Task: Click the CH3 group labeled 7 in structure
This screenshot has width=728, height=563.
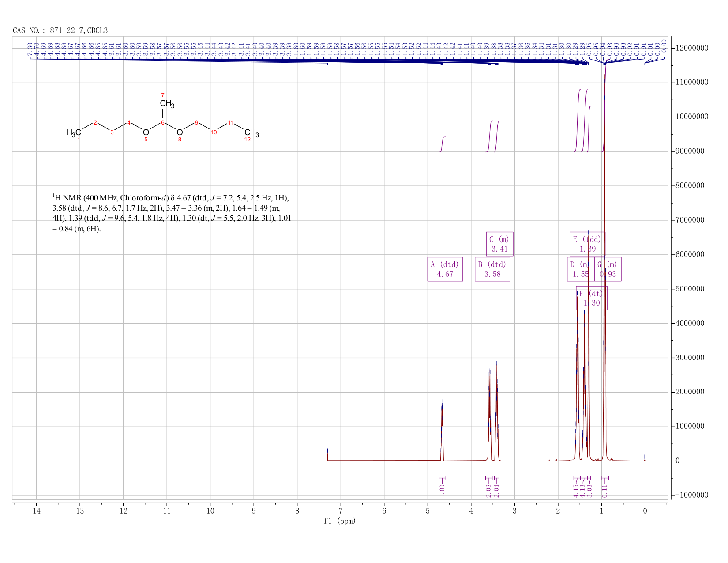Action: pos(167,104)
